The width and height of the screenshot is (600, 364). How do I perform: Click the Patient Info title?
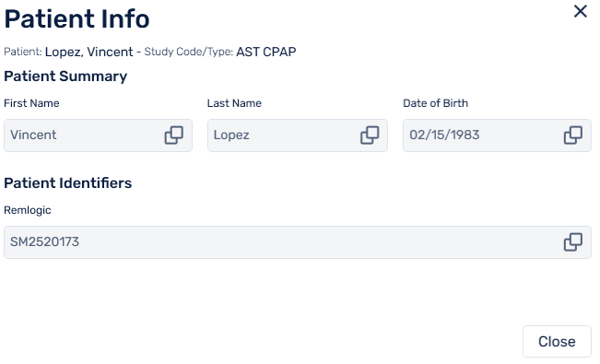pyautogui.click(x=76, y=18)
